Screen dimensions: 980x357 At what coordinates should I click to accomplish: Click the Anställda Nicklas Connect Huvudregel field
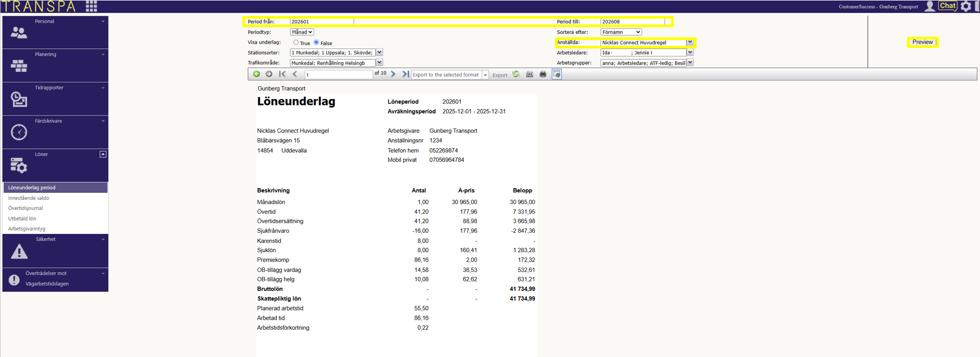pos(643,42)
